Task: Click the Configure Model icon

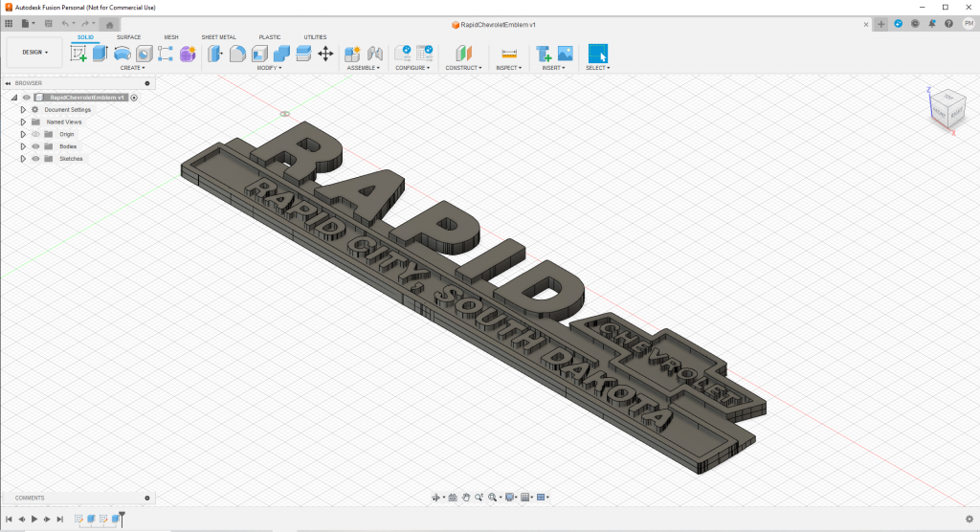Action: [403, 54]
